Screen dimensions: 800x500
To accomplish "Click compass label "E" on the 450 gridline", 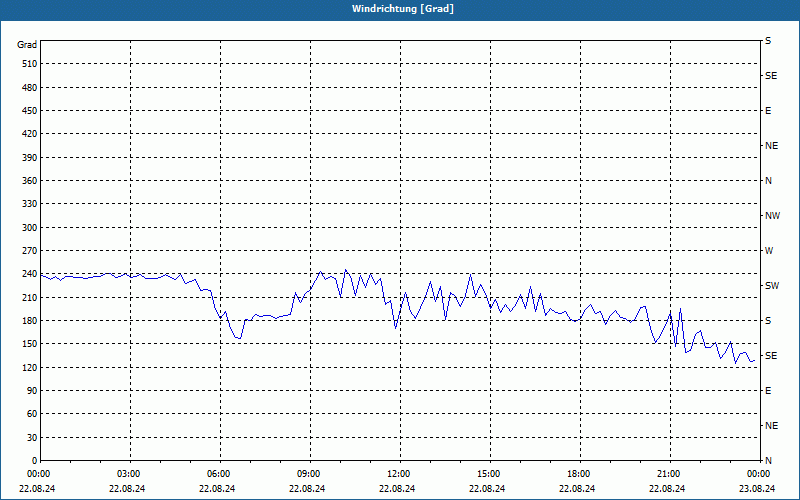I will pos(768,111).
